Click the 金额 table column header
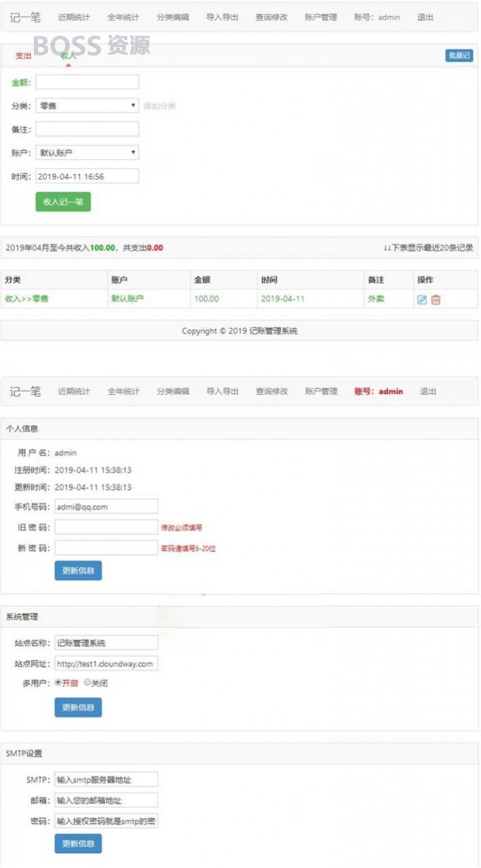The width and height of the screenshot is (481, 868). 223,280
